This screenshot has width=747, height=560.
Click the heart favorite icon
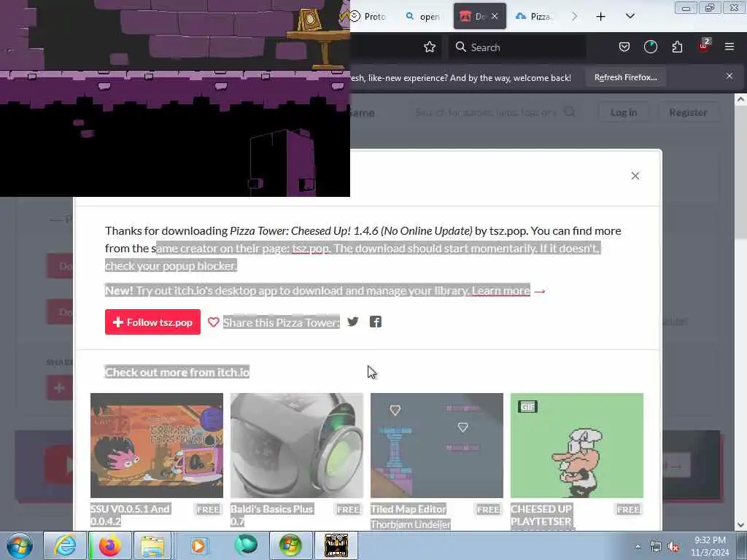tap(214, 322)
